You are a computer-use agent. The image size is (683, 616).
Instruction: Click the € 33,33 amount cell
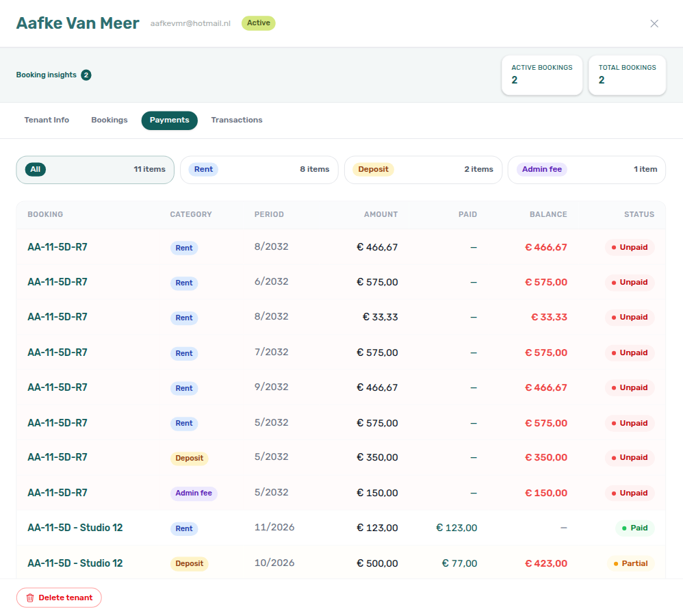tap(381, 317)
